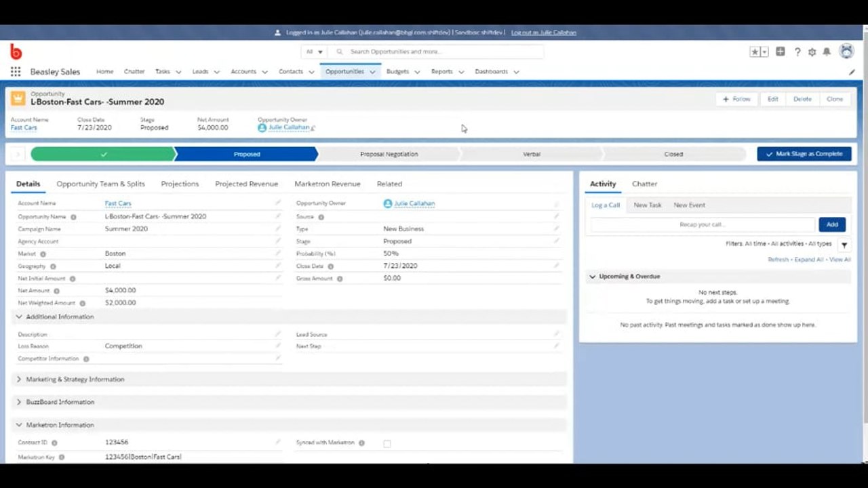Open Fast Cars account link in header

click(x=24, y=127)
